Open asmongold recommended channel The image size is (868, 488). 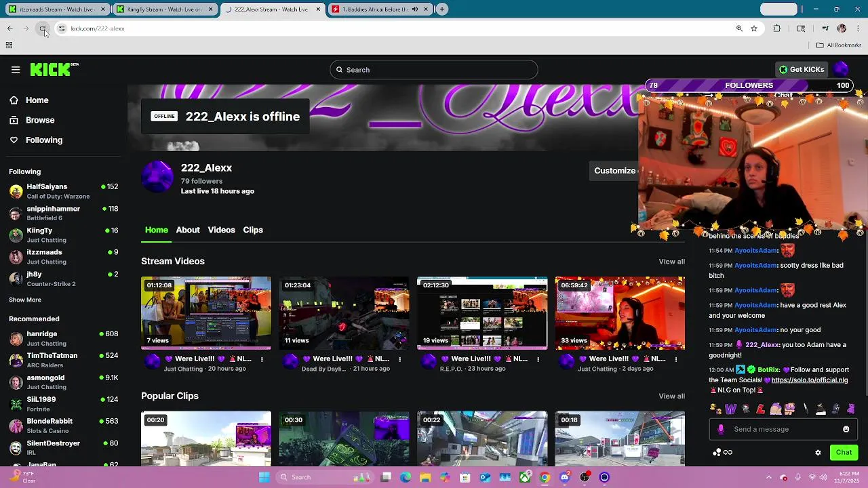coord(63,382)
